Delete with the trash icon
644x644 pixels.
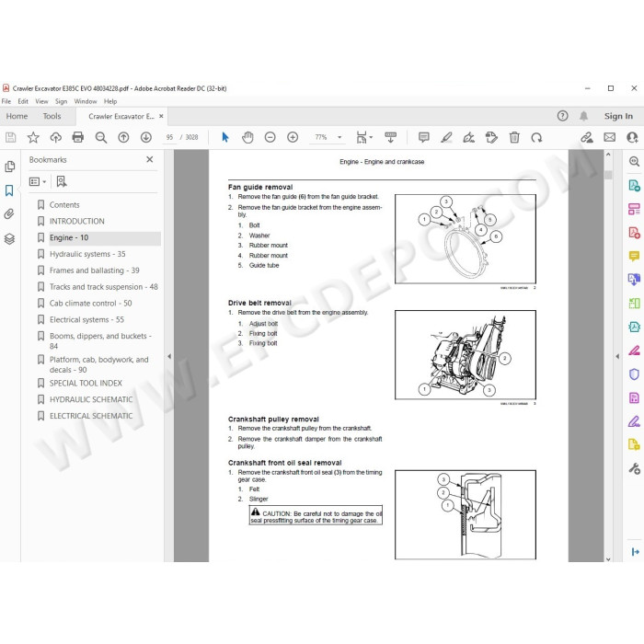pyautogui.click(x=514, y=137)
